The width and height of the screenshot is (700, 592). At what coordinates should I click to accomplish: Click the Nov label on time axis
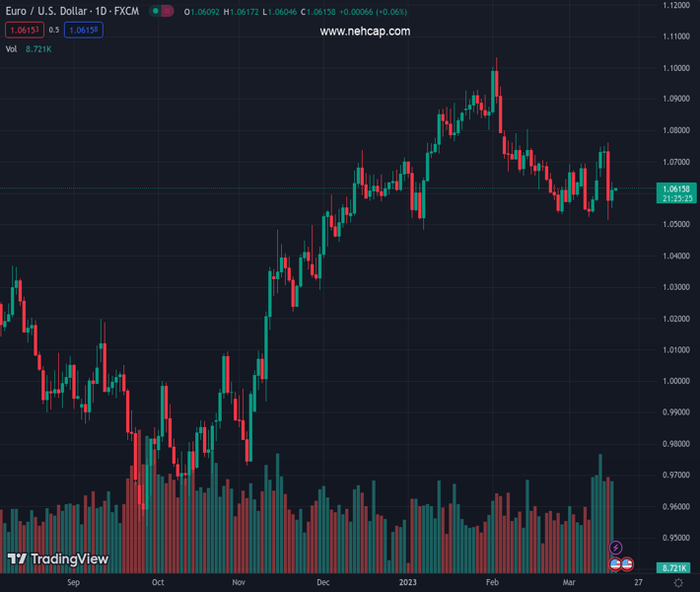pos(238,583)
